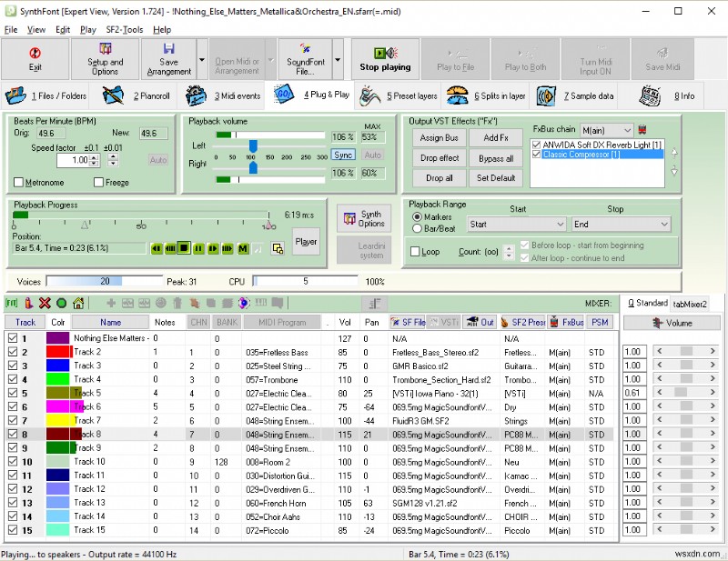The image size is (728, 561).
Task: Enable the Loop checkbox
Action: [416, 252]
